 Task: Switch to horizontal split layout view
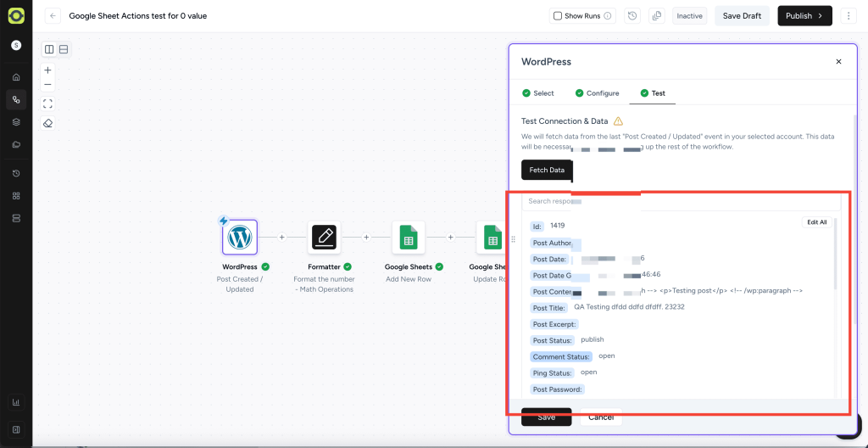[64, 50]
